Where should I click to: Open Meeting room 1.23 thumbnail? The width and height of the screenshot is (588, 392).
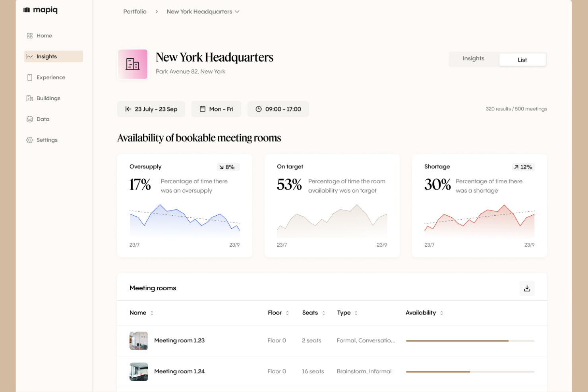coord(139,341)
